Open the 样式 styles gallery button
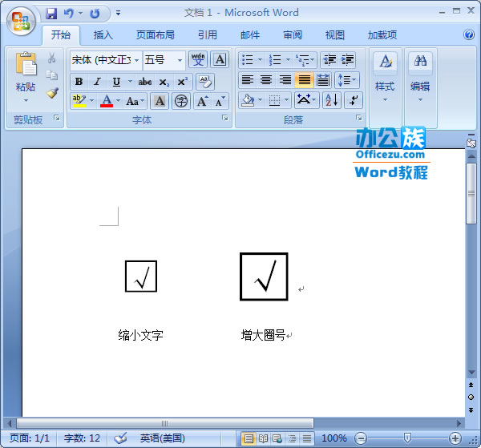481x448 pixels. click(386, 78)
